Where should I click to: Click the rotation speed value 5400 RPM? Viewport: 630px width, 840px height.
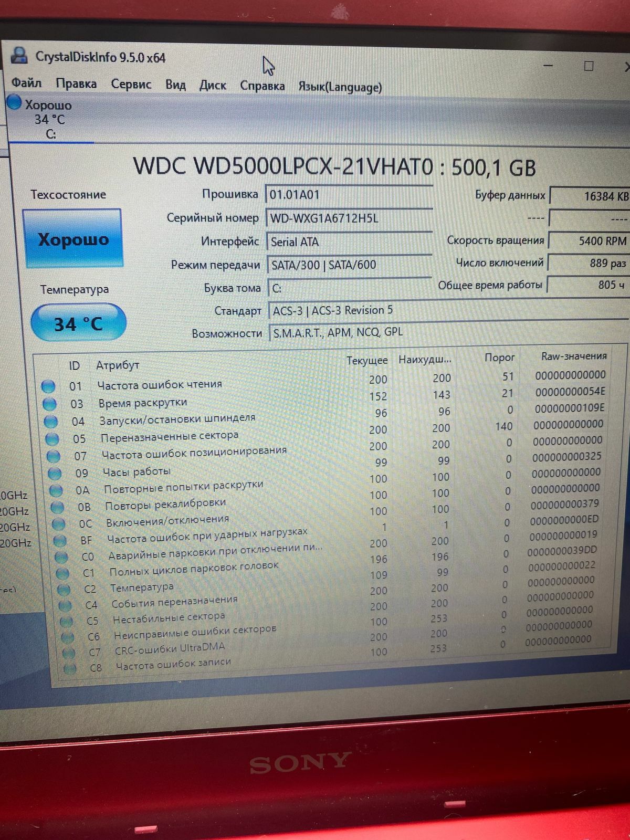(x=589, y=241)
